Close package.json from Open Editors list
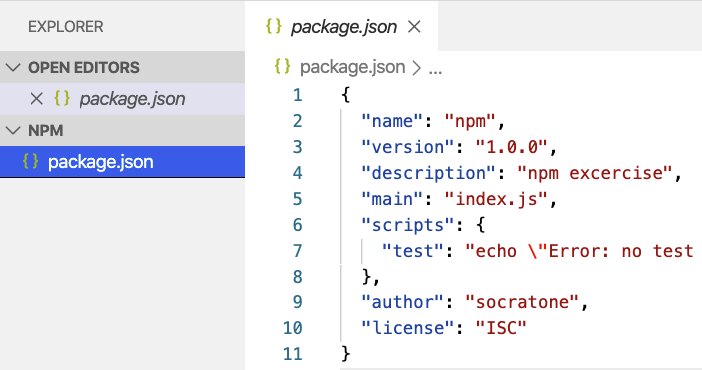This screenshot has height=370, width=702. tap(36, 99)
